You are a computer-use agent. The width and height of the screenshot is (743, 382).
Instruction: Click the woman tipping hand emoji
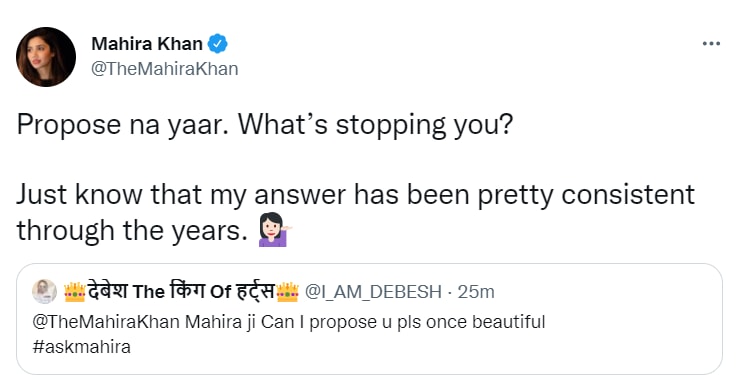[x=274, y=230]
